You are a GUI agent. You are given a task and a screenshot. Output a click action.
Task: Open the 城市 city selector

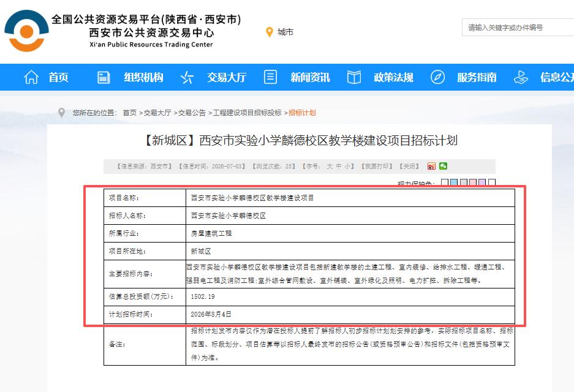285,32
